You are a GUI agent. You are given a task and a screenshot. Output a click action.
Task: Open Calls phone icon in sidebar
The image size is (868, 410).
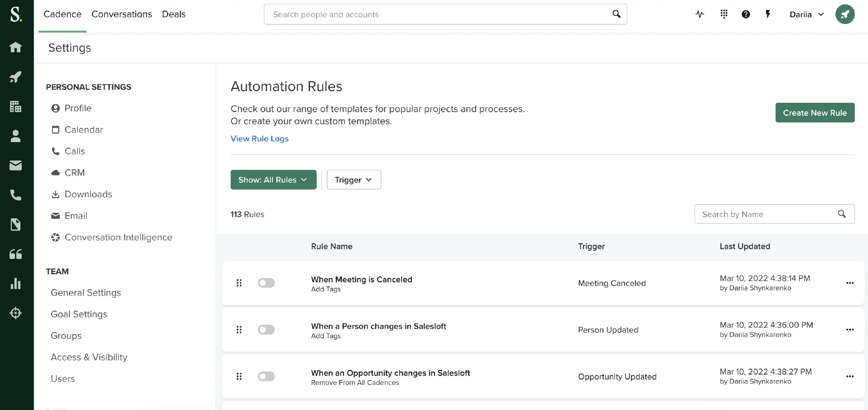[15, 195]
